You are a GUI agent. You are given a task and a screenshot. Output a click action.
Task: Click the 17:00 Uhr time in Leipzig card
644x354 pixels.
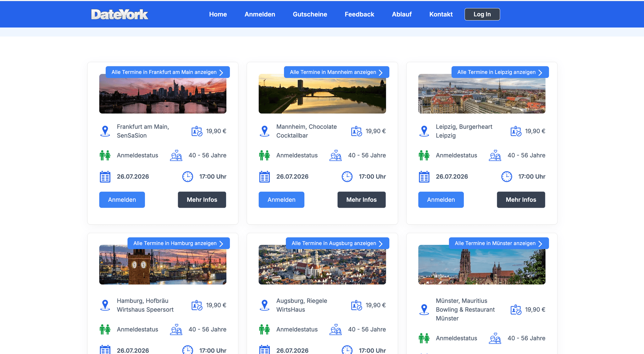pos(532,177)
